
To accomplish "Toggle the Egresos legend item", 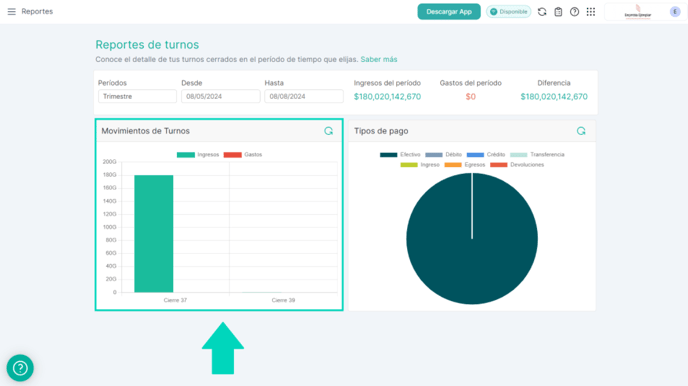I will click(x=465, y=165).
